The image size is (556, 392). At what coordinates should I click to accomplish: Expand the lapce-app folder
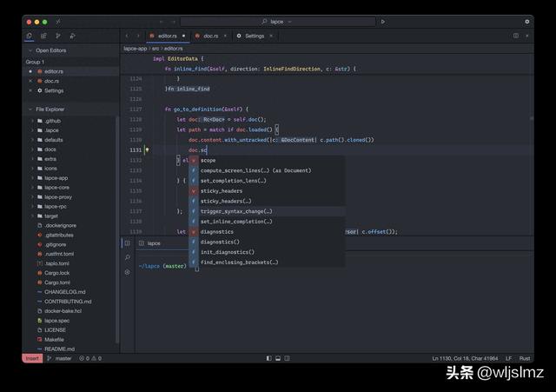pyautogui.click(x=32, y=178)
